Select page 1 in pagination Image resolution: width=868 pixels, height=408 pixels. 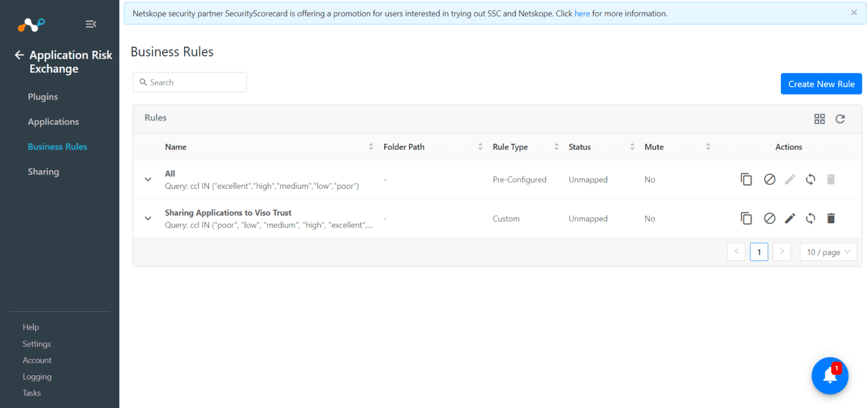tap(759, 251)
